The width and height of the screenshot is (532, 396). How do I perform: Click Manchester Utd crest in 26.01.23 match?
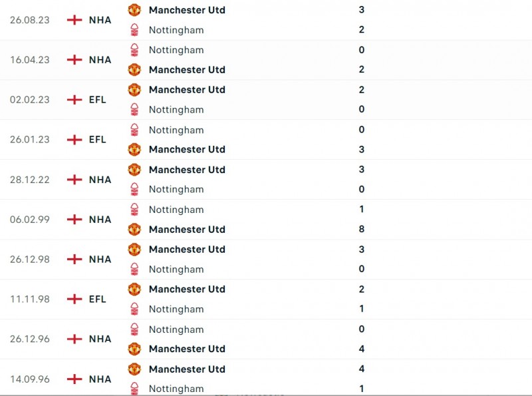134,149
